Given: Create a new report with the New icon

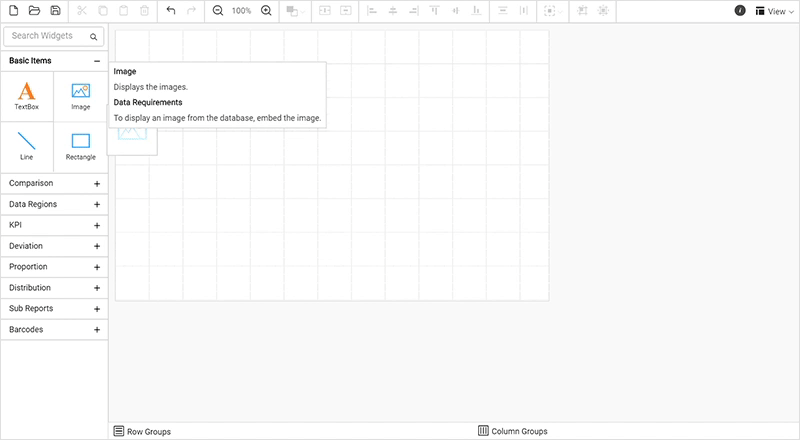Looking at the screenshot, I should coord(14,11).
